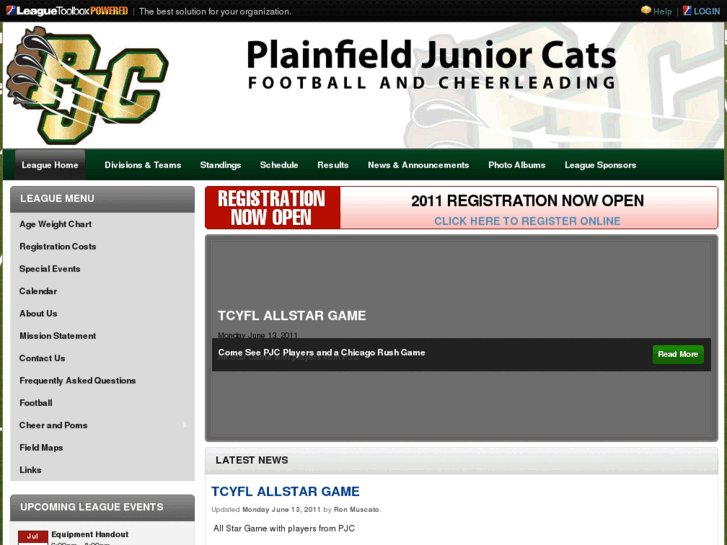Click the LeagueToolbox Powered logo
Image resolution: width=727 pixels, height=545 pixels.
[67, 11]
